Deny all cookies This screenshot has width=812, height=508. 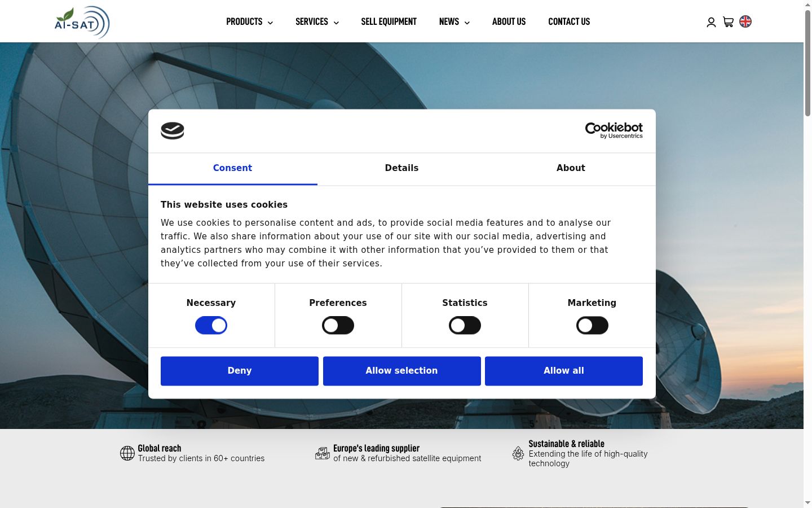[240, 371]
